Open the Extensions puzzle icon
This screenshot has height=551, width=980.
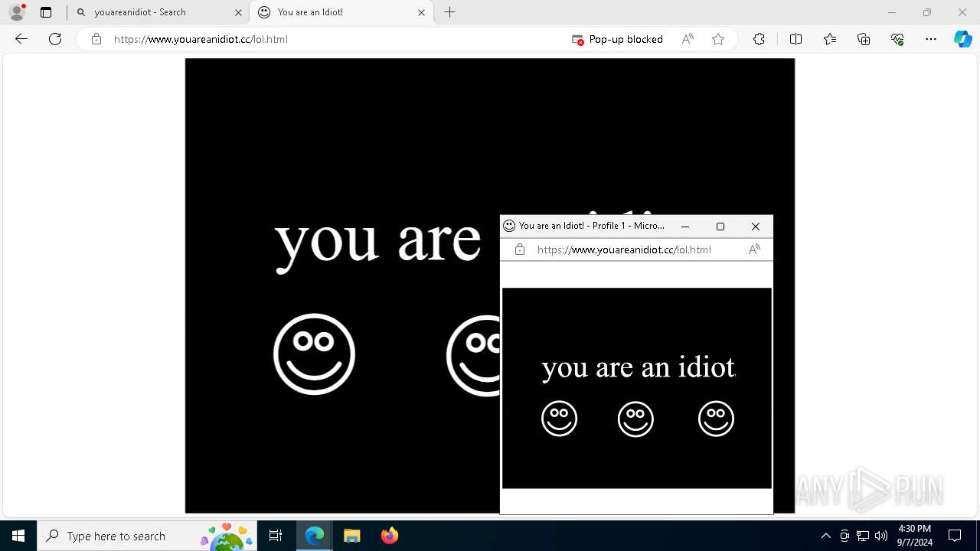(x=759, y=39)
